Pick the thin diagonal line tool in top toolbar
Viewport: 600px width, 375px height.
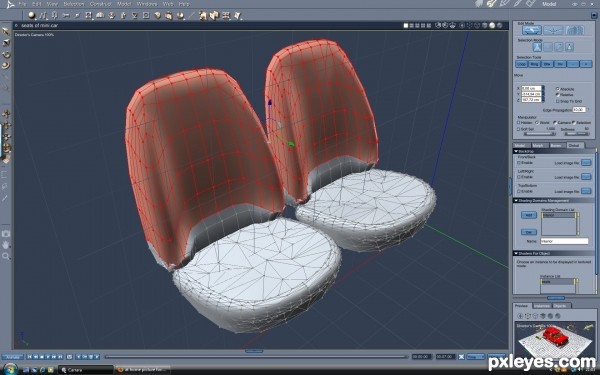tap(192, 15)
